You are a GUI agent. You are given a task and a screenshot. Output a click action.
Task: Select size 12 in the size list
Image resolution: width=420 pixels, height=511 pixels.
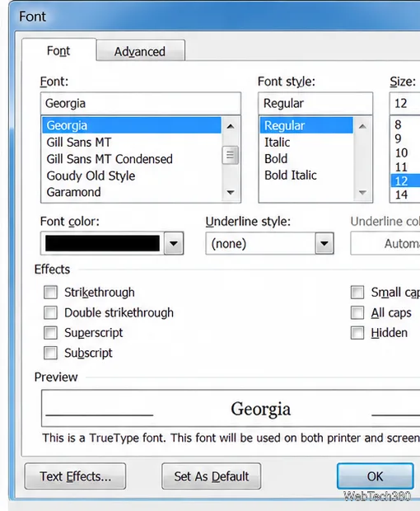405,180
